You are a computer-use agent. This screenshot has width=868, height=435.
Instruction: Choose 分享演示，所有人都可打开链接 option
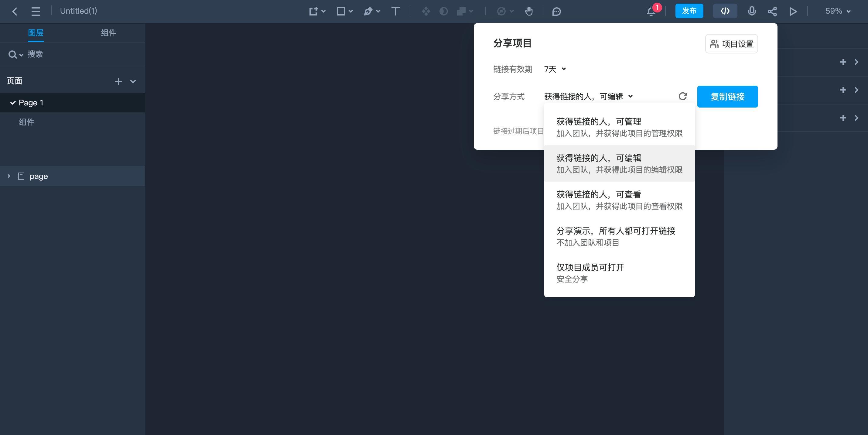tap(619, 236)
